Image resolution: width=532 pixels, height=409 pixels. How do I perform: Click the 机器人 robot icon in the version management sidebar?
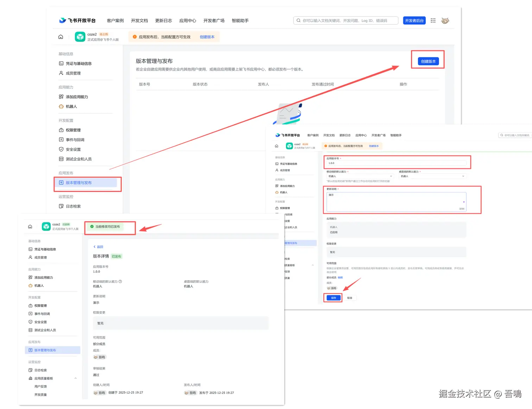61,106
